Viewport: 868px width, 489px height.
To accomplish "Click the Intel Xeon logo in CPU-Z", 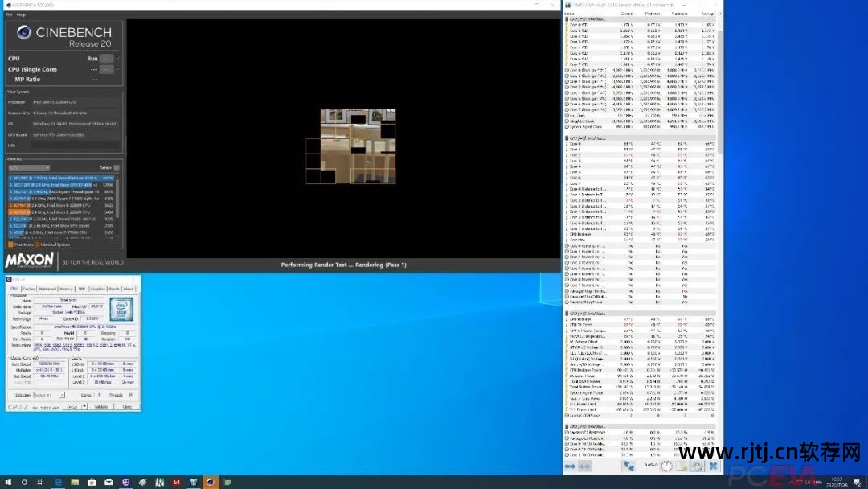I will pyautogui.click(x=121, y=310).
